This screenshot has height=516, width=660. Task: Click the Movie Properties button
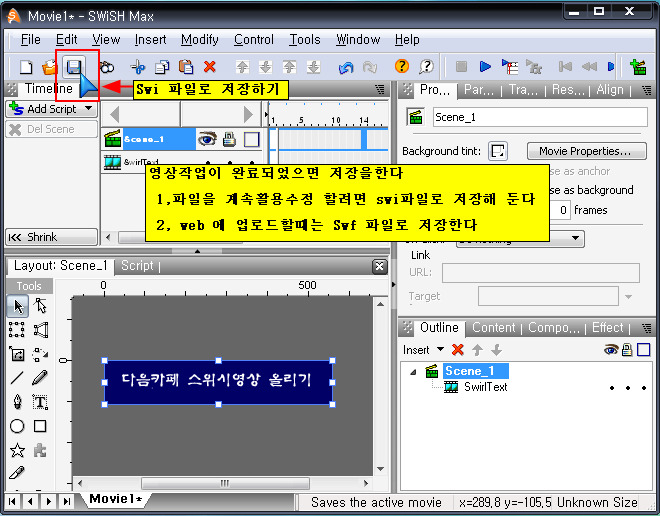(x=586, y=151)
